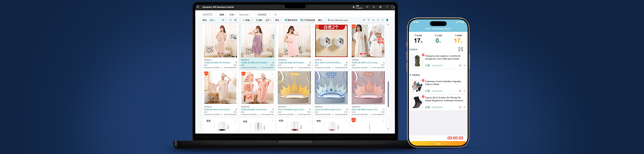Viewport: 644px width, 154px height.
Task: Click the Item QRCode report button
Action: pyautogui.click(x=338, y=20)
